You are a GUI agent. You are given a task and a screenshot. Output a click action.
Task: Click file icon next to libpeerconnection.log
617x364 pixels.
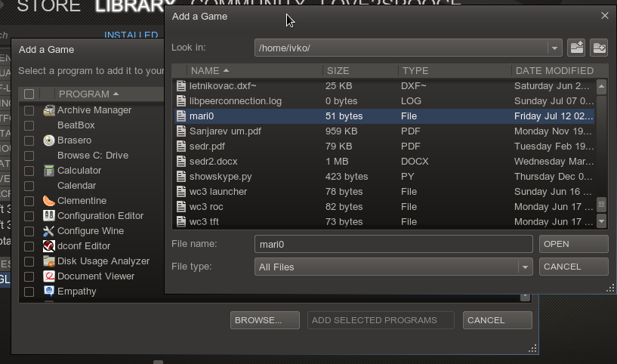181,101
